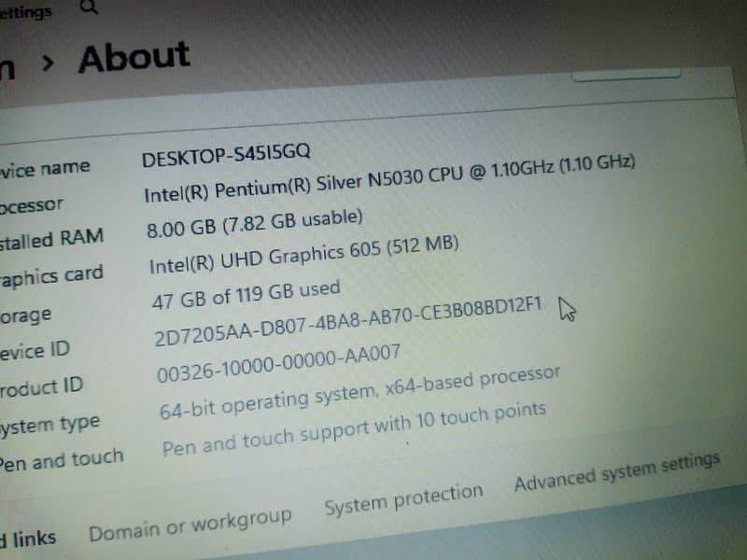
Task: Click the Device name label
Action: (x=45, y=169)
